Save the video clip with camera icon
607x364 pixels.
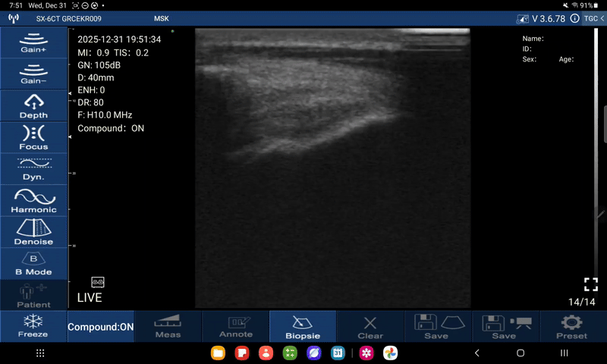pos(505,327)
